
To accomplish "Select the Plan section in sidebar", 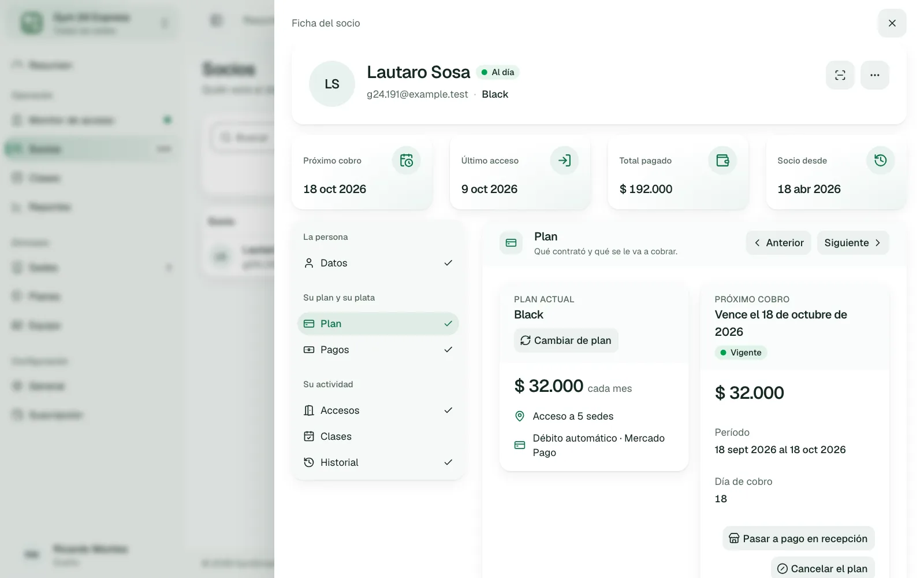I will point(378,324).
